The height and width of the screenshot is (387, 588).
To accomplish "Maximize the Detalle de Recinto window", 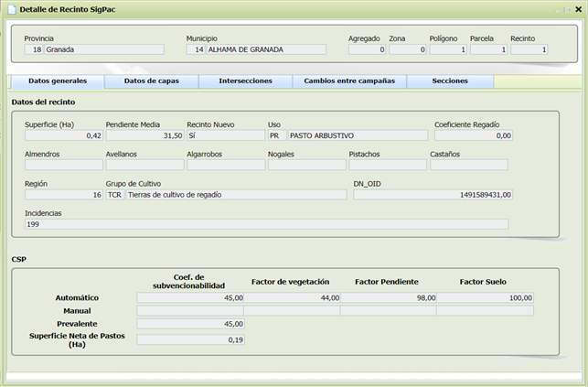I will [x=568, y=8].
